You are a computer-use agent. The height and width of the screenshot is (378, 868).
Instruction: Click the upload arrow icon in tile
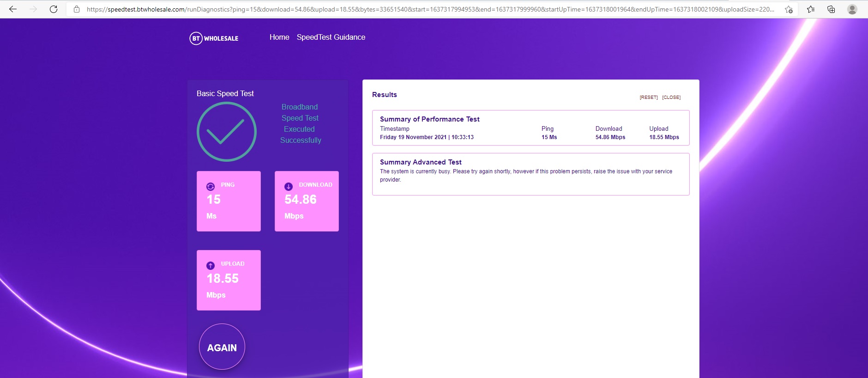(211, 266)
